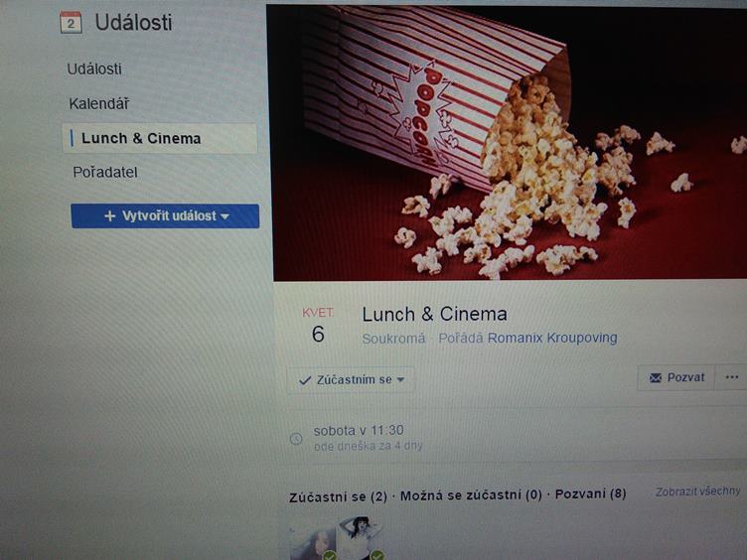747x560 pixels.
Task: Show the Pozvaní (8) invited list
Action: pos(590,493)
